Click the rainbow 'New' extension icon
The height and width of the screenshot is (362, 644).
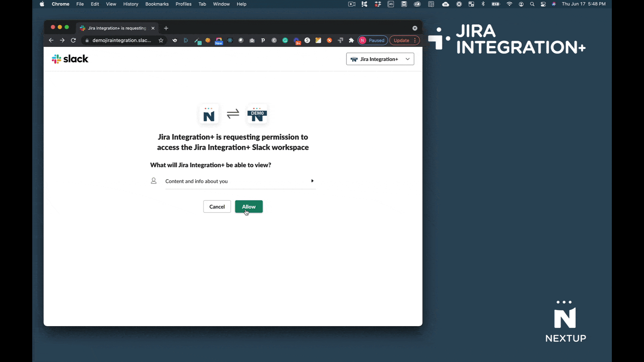[219, 41]
